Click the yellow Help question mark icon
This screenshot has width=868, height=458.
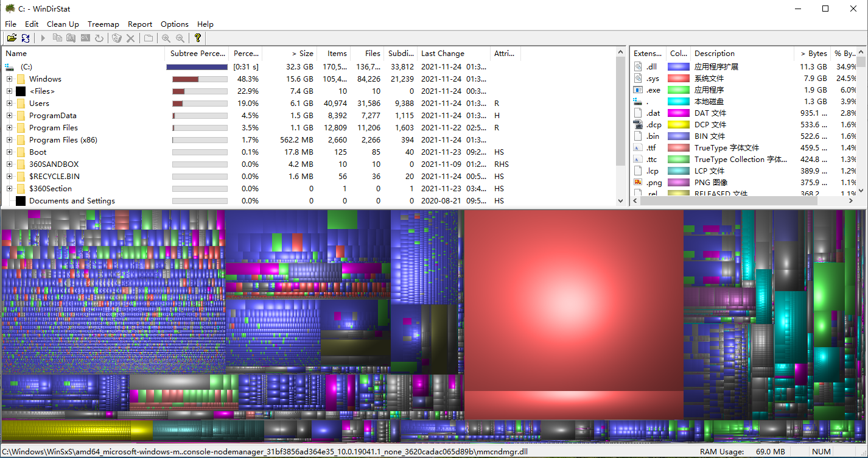pyautogui.click(x=198, y=38)
